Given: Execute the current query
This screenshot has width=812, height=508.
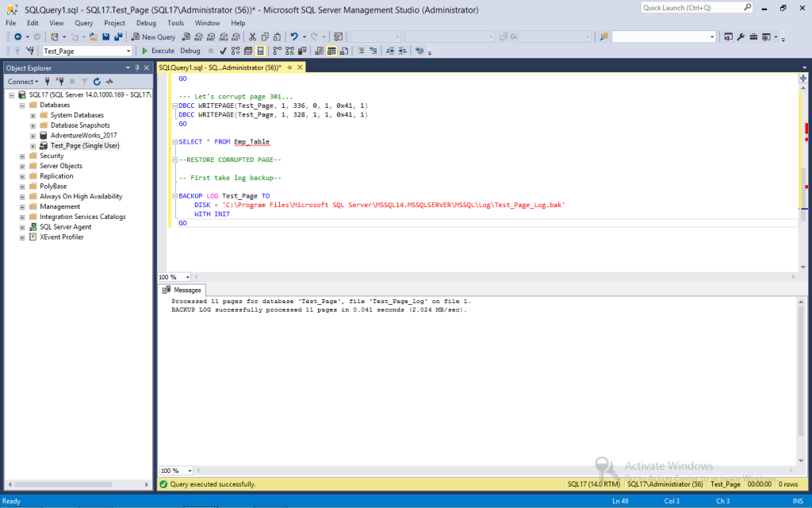Looking at the screenshot, I should click(159, 50).
